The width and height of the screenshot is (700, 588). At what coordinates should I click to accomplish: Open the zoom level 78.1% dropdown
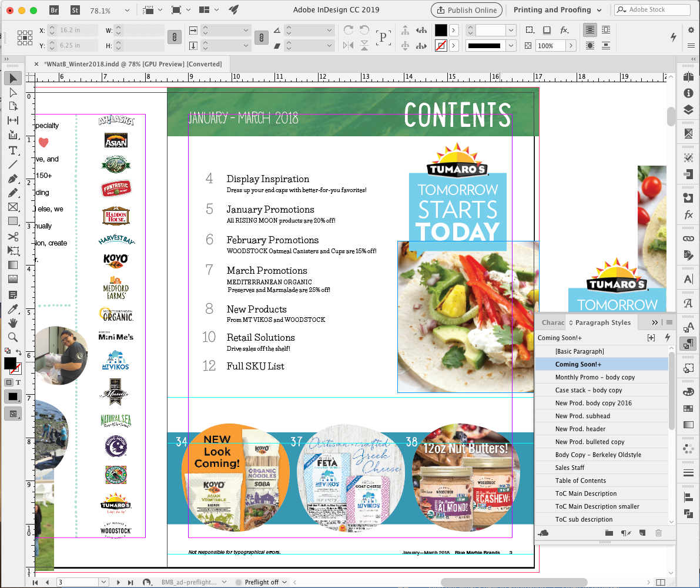click(x=127, y=10)
